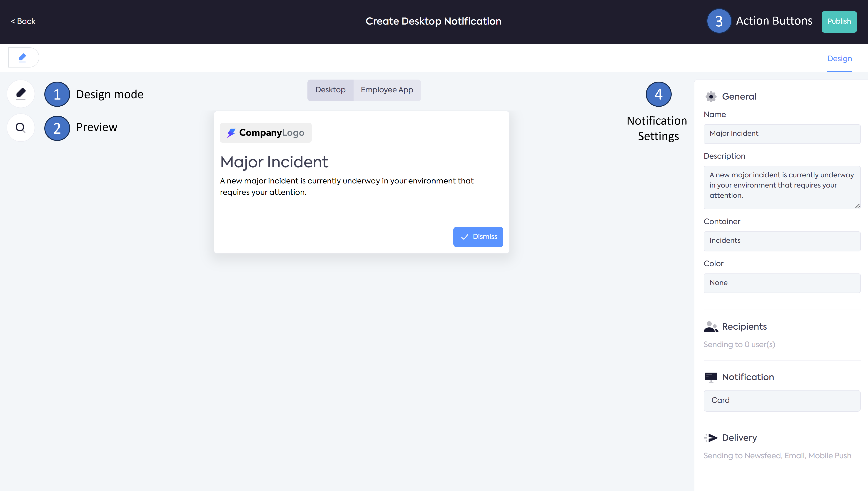Open the Color dropdown set to None
The height and width of the screenshot is (491, 868).
click(782, 283)
